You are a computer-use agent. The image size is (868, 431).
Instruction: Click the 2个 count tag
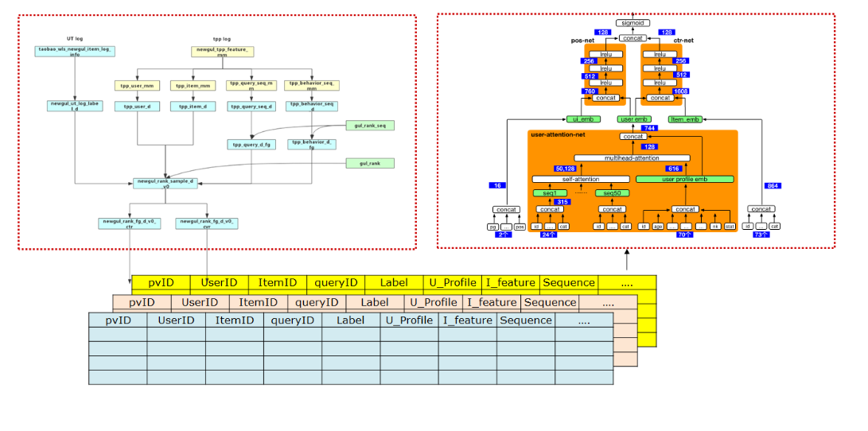coord(504,235)
